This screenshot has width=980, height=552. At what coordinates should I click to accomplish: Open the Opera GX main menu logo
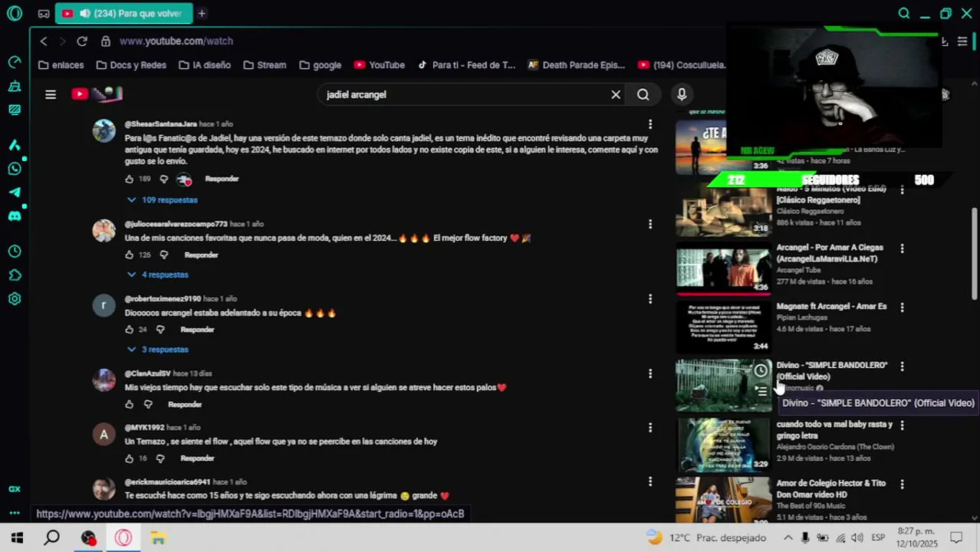[15, 13]
